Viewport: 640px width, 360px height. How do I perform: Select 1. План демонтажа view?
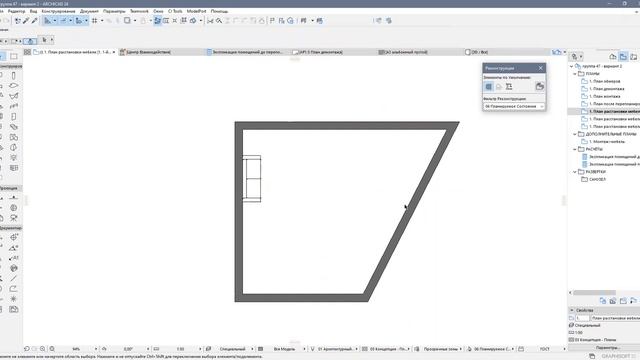(x=607, y=89)
